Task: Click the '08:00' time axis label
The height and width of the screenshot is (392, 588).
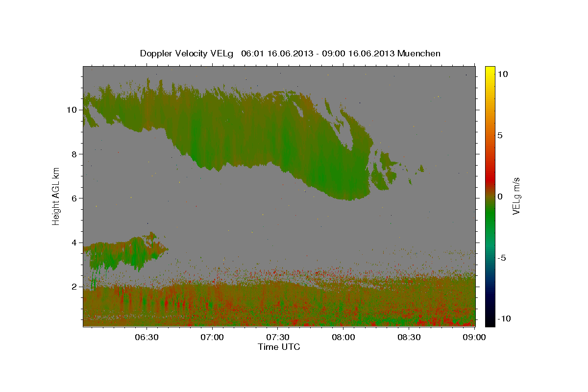Action: (343, 338)
